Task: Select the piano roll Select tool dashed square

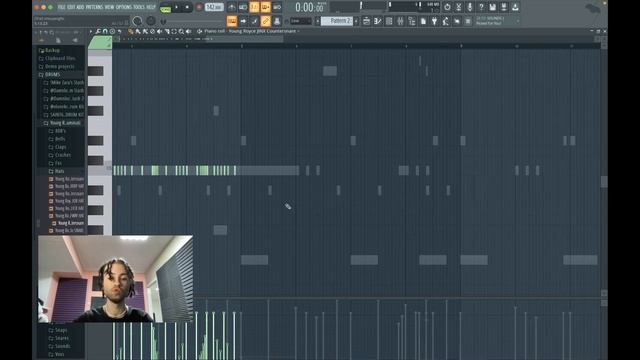Action: [174, 31]
